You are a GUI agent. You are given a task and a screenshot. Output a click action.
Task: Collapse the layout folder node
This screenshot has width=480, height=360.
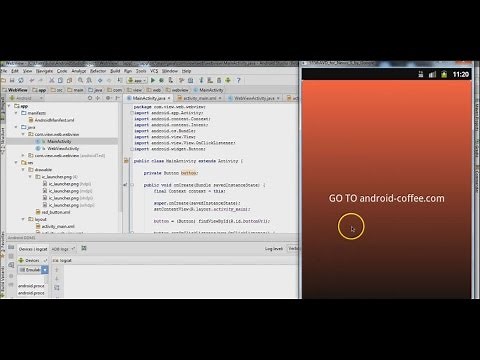point(23,219)
